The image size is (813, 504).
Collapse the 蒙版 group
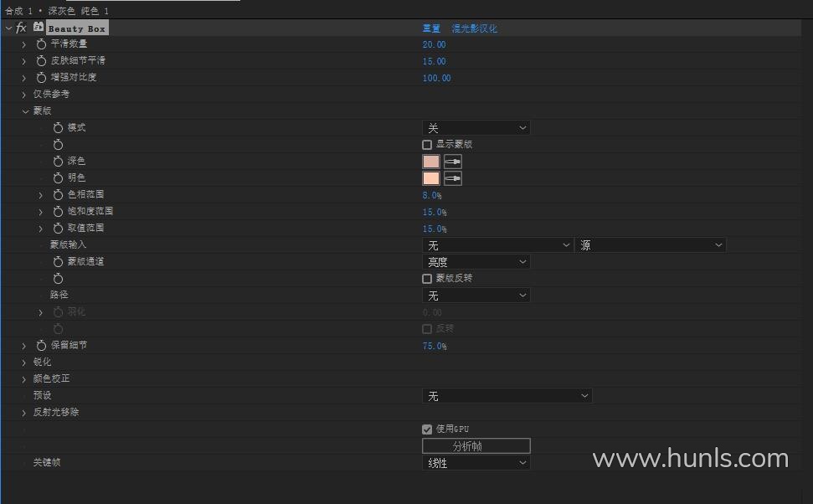(25, 111)
